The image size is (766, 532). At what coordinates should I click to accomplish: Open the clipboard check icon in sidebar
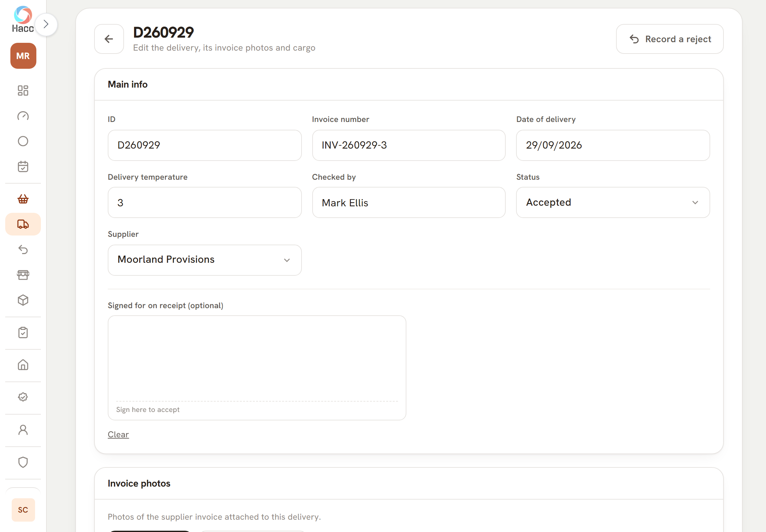tap(23, 333)
